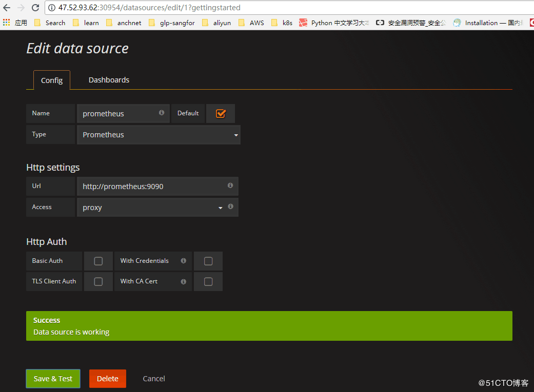
Task: Open the k8s bookmark folder
Action: pos(282,23)
